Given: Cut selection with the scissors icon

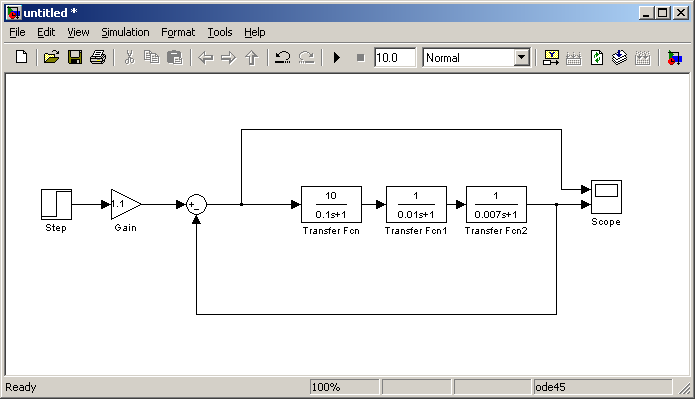Looking at the screenshot, I should (129, 58).
